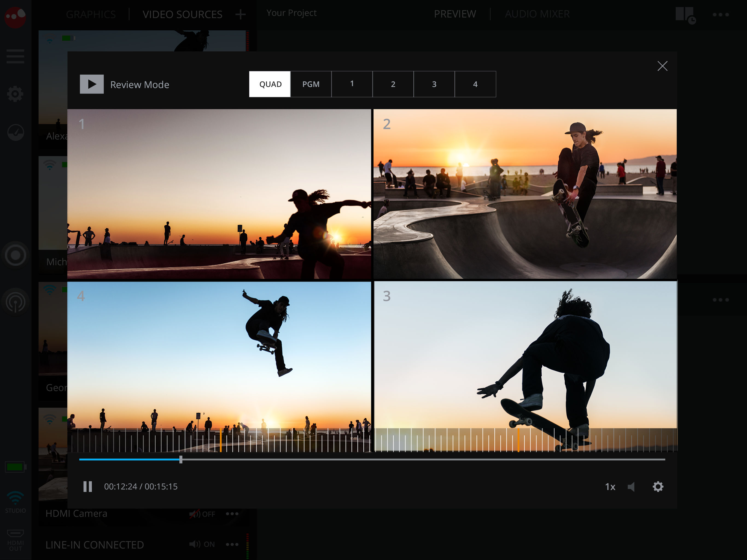This screenshot has height=560, width=747.
Task: Click the Review Mode play icon
Action: (x=92, y=84)
